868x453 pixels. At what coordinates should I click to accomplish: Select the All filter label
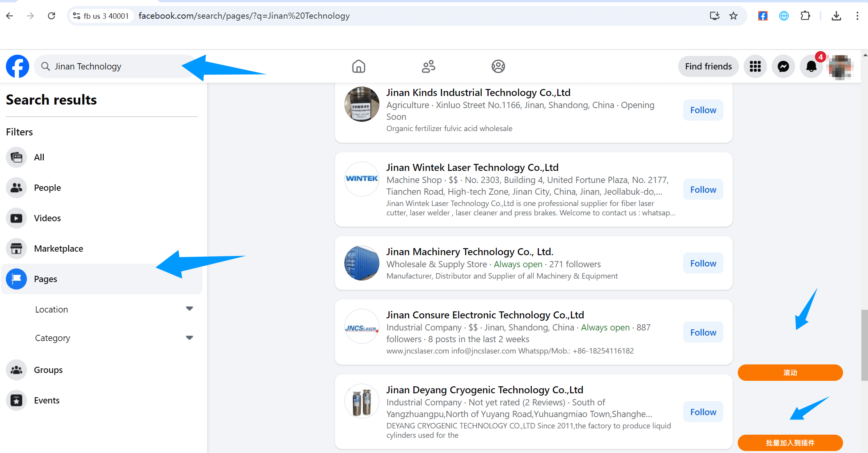[x=39, y=157]
